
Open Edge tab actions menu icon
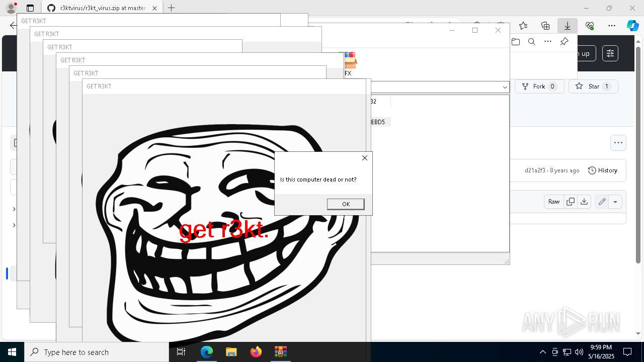[30, 8]
